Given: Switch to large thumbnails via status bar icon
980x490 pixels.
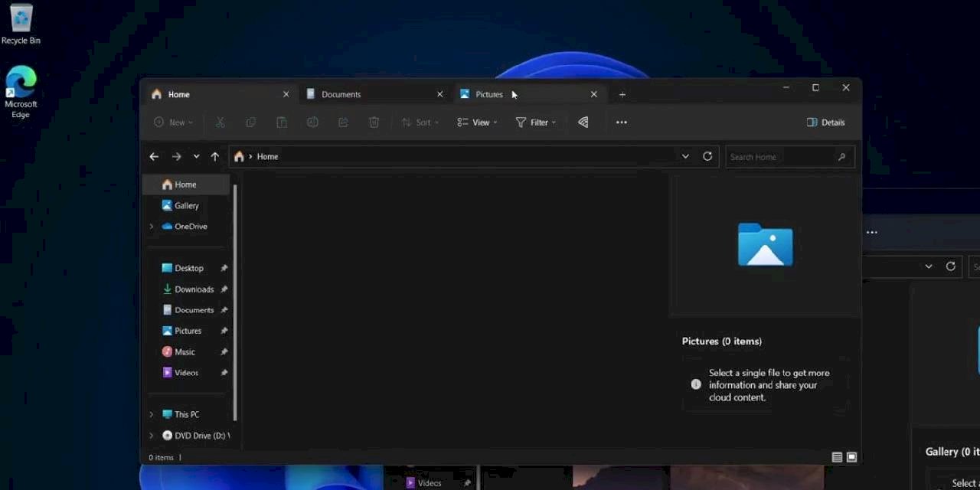Looking at the screenshot, I should click(x=851, y=456).
